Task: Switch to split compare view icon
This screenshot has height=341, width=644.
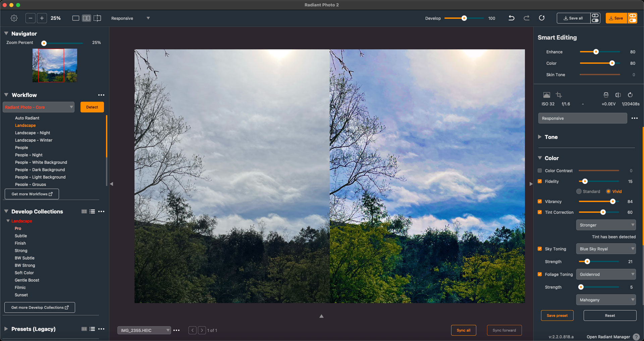Action: 97,18
